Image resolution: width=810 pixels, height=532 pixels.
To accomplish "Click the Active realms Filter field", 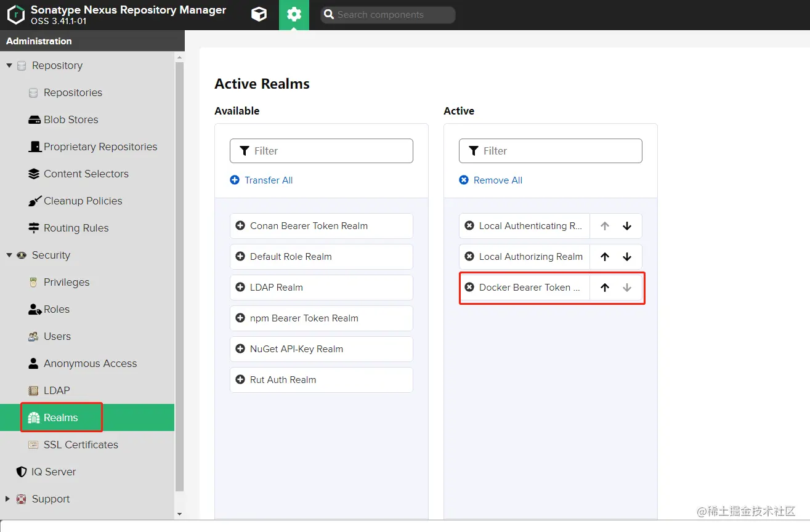I will (551, 151).
